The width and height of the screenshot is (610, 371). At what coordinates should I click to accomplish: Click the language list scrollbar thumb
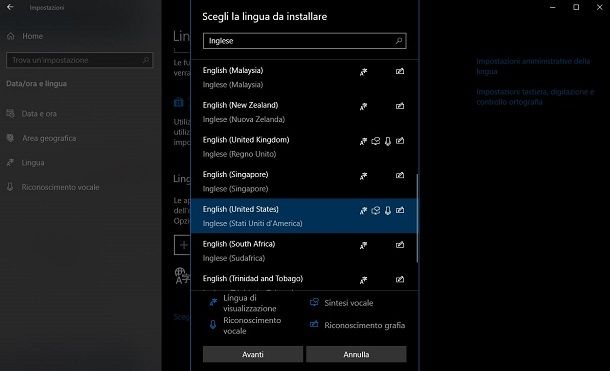pos(417,218)
